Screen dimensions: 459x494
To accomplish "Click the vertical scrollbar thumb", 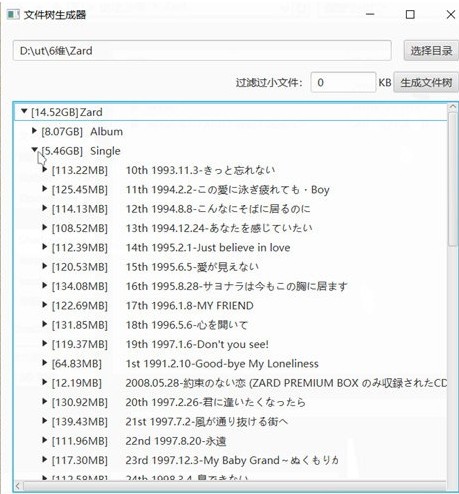I will 452,179.
